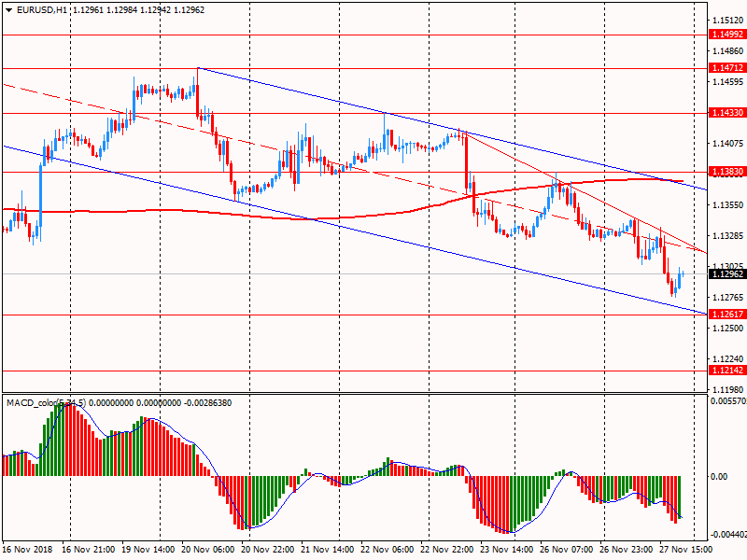
Task: Click the 20 Nov 06:00 time label
Action: pyautogui.click(x=207, y=550)
